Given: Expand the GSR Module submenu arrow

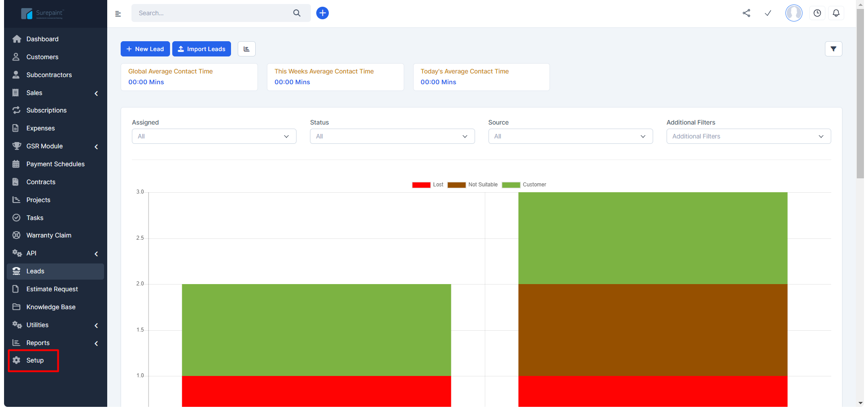Looking at the screenshot, I should [96, 147].
